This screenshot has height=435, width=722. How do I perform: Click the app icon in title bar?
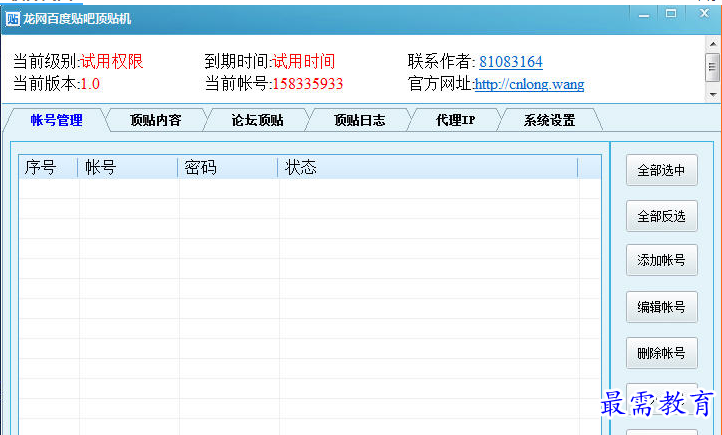13,19
